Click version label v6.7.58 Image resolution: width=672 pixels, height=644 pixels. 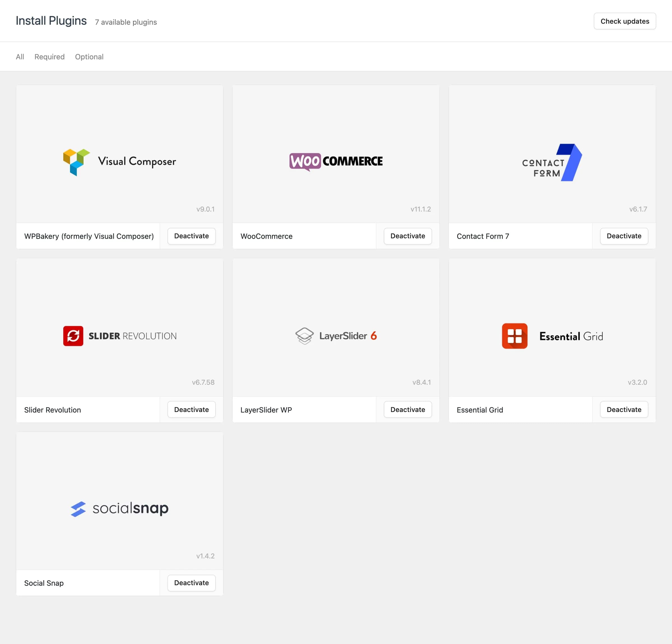click(x=203, y=382)
